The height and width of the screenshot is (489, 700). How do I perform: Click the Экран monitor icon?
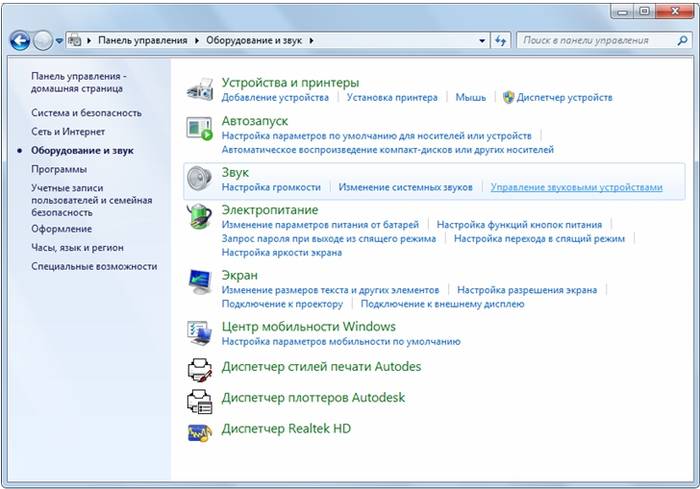point(201,282)
